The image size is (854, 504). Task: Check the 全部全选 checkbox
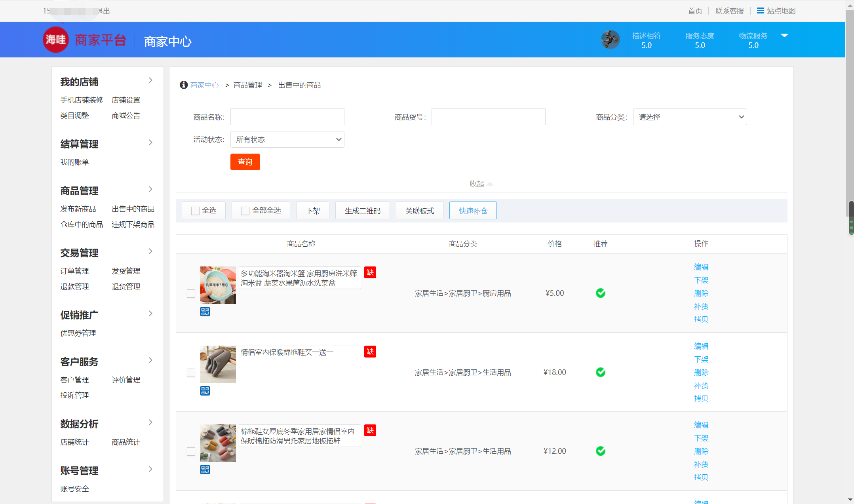pyautogui.click(x=245, y=211)
